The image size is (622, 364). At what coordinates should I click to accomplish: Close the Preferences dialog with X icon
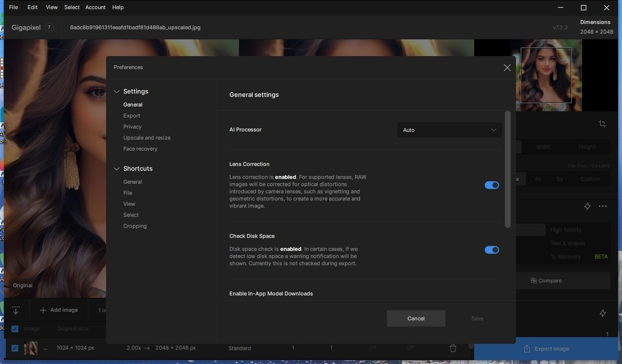coord(507,68)
